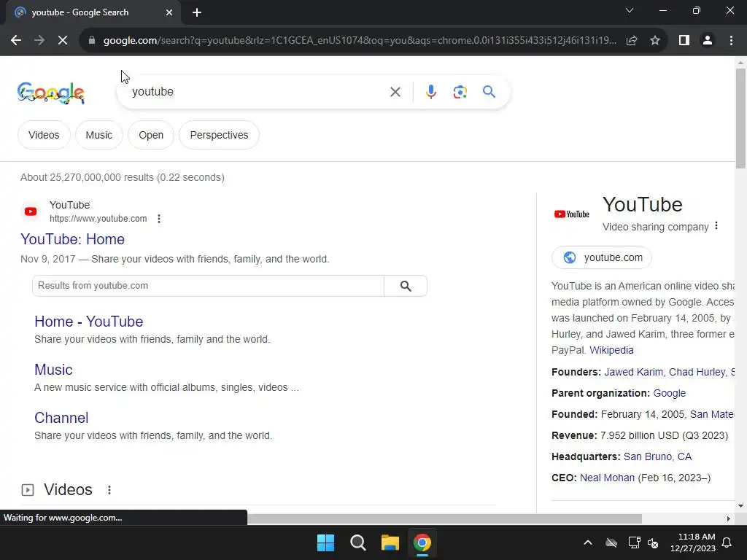This screenshot has width=747, height=560.
Task: Open the tab search chevron in title bar
Action: point(630,10)
